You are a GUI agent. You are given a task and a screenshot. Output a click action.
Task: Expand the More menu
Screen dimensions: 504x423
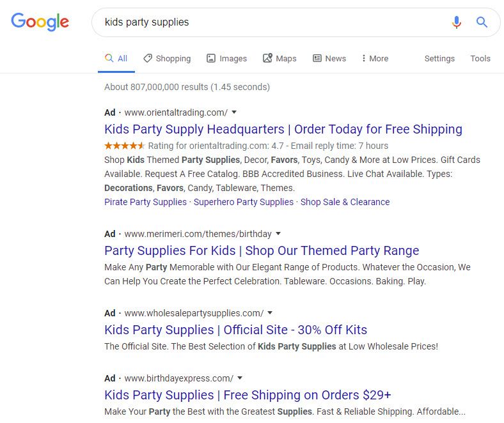(x=375, y=58)
